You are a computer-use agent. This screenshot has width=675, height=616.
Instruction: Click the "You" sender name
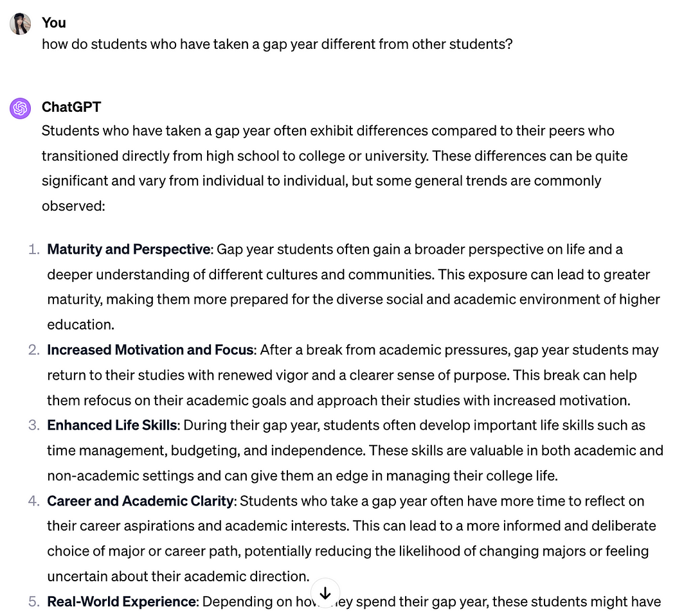pyautogui.click(x=54, y=22)
